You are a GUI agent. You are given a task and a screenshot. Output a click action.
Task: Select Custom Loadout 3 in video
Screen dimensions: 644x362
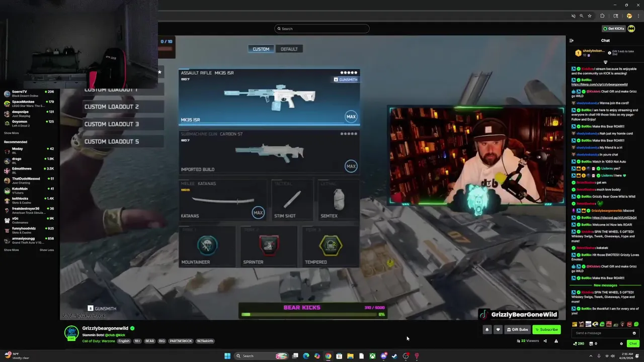point(123,124)
